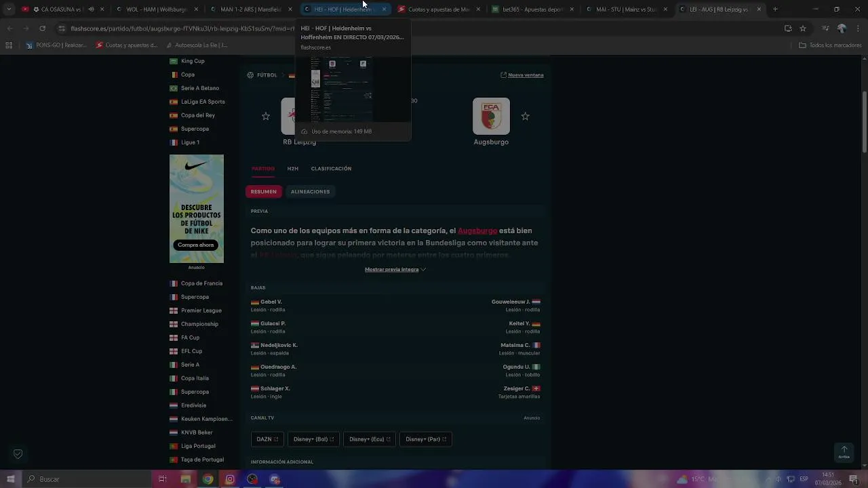Click Augsburg player Gouweleeuw J.
Viewport: 868px width, 488px height.
pyautogui.click(x=511, y=302)
